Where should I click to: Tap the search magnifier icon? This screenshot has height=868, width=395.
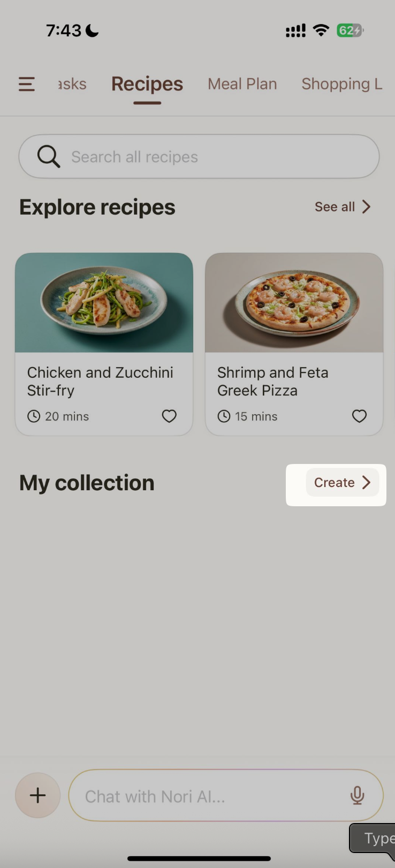pyautogui.click(x=48, y=157)
